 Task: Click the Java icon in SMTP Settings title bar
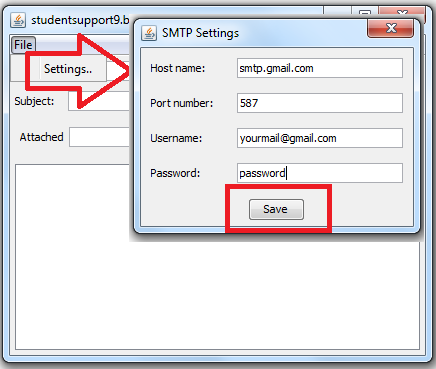click(149, 33)
